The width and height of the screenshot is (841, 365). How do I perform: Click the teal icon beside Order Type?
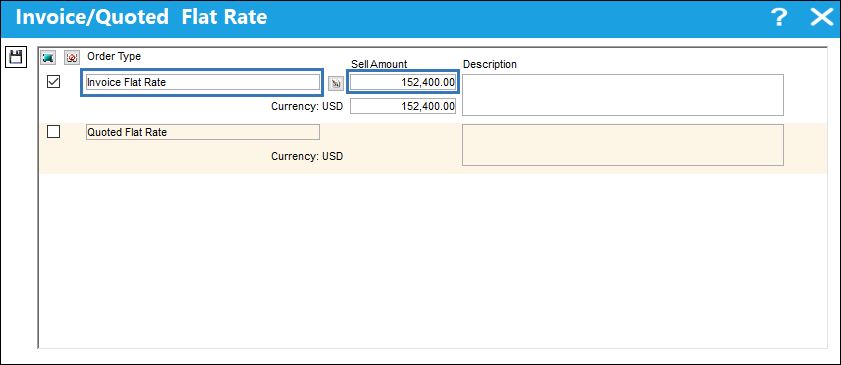[48, 57]
